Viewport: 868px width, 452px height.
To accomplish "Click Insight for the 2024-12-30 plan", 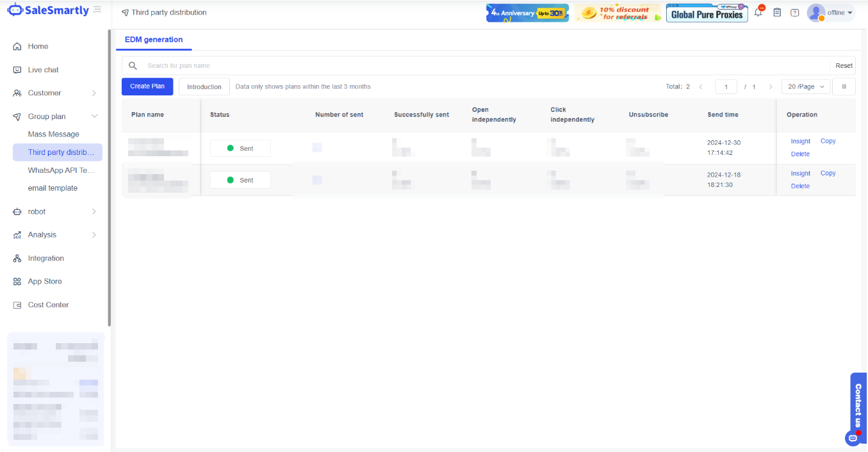I will (800, 141).
